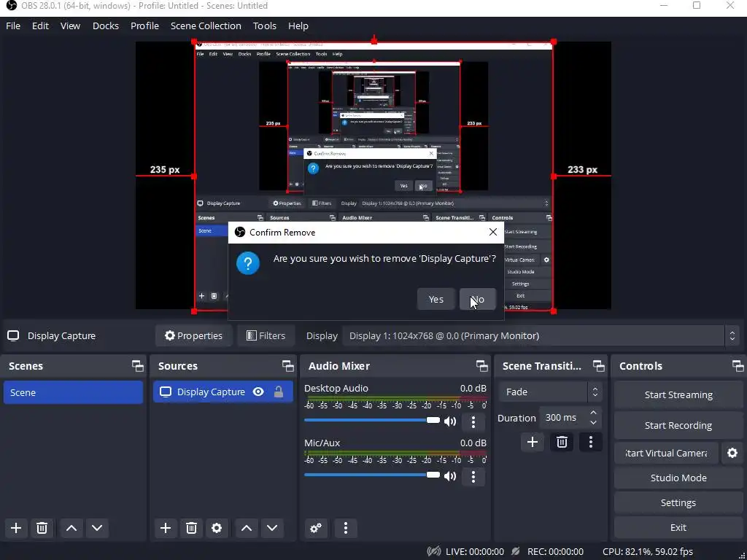Click Desktop Audio volume slider handle

tap(433, 420)
